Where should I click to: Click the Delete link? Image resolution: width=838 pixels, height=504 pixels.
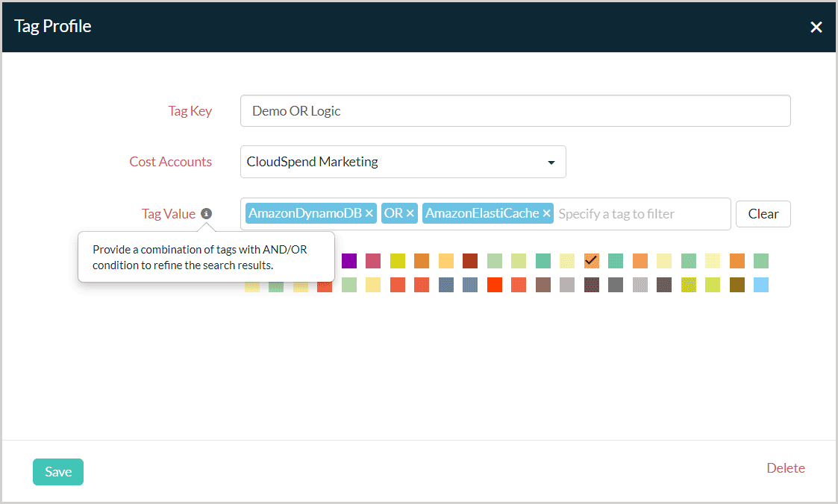click(786, 468)
